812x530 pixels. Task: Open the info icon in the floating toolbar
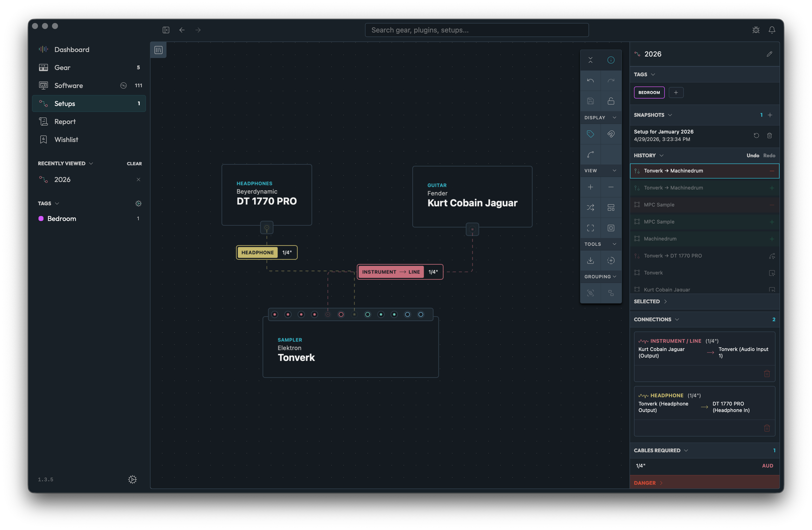click(611, 60)
